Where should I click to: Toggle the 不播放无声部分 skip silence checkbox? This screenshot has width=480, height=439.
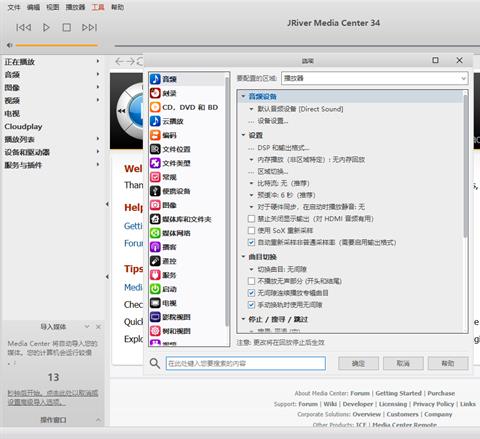pyautogui.click(x=252, y=281)
